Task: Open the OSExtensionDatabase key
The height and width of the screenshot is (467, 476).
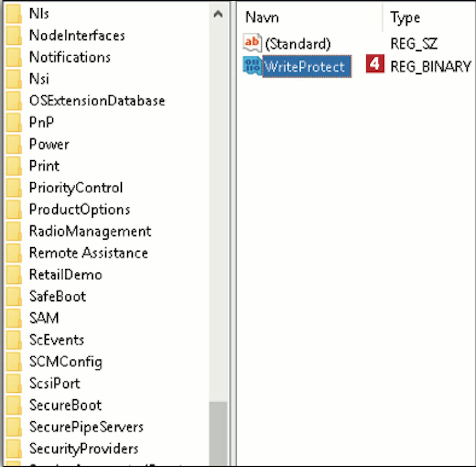Action: (97, 101)
